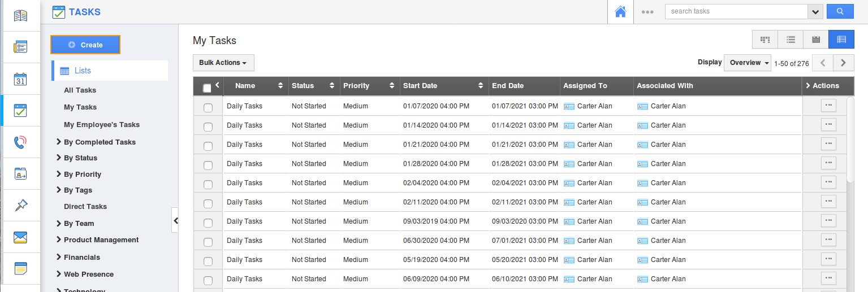Open the envelope email app icon
Screen dimensions: 868x292
(x=20, y=237)
